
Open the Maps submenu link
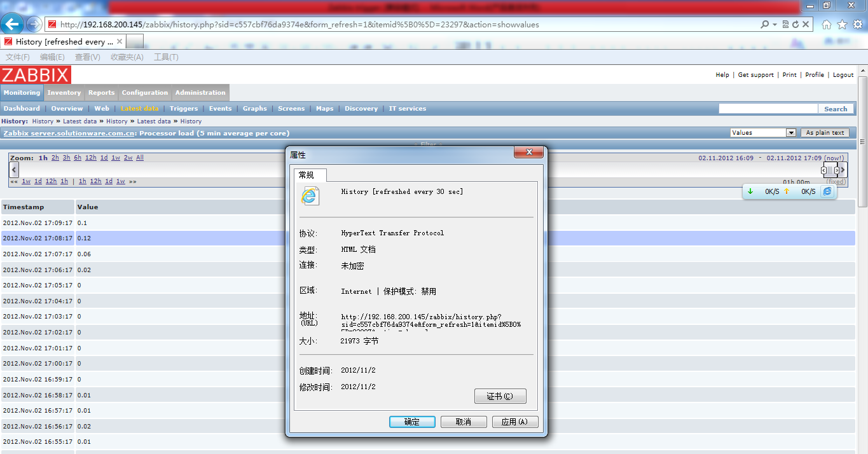pyautogui.click(x=325, y=109)
